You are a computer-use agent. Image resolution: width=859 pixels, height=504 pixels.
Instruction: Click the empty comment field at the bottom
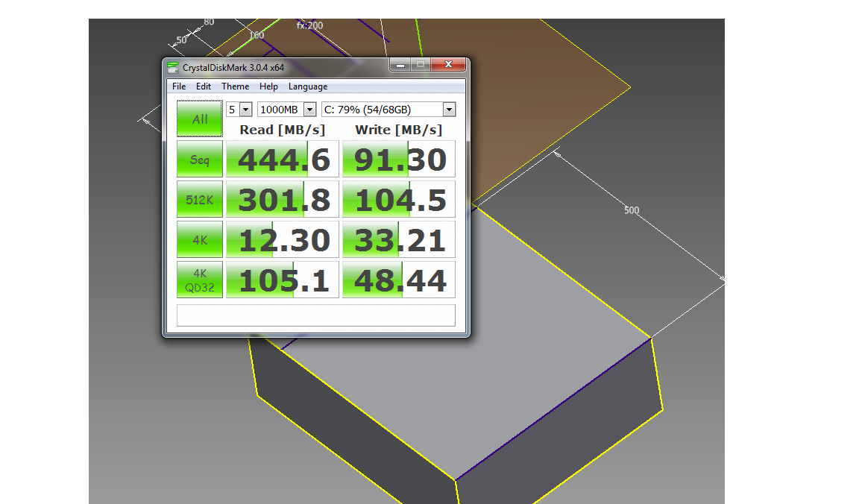tap(315, 315)
